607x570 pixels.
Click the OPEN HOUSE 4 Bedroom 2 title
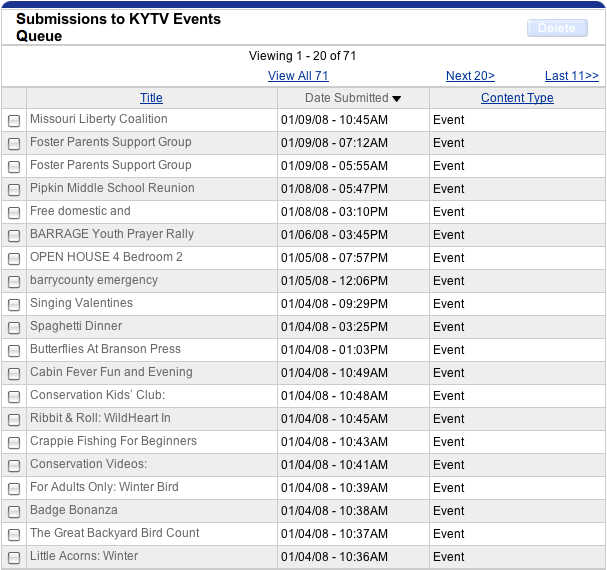106,257
